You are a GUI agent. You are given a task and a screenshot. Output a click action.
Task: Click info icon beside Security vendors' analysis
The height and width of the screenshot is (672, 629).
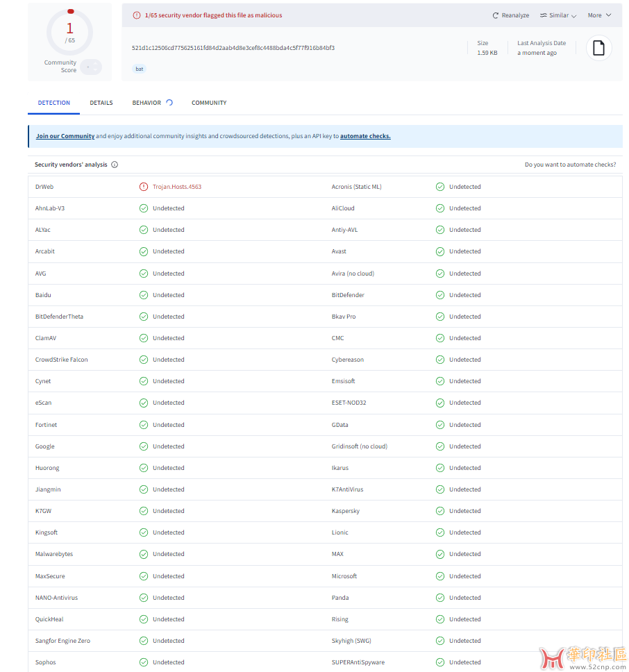115,165
